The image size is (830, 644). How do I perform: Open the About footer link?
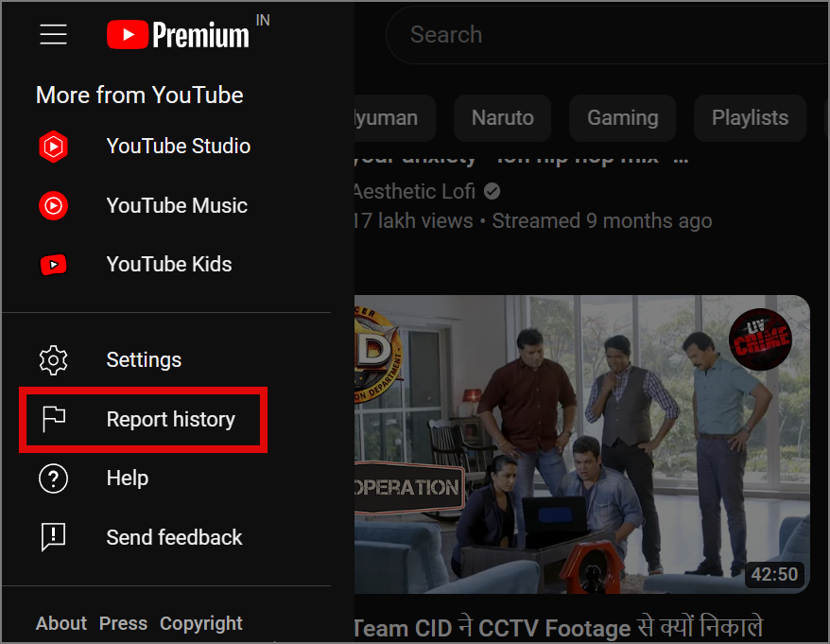pyautogui.click(x=61, y=623)
